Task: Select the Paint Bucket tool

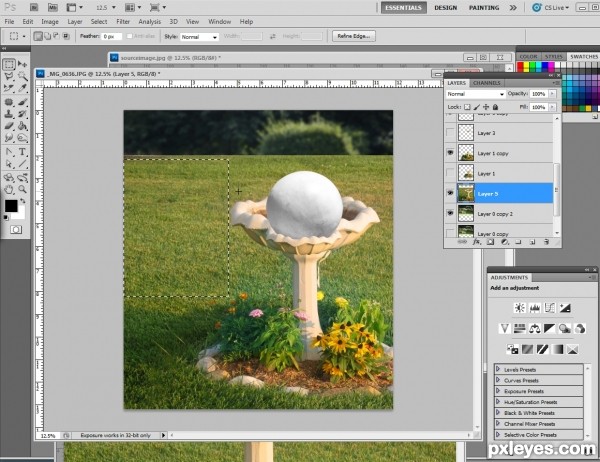Action: click(x=23, y=126)
